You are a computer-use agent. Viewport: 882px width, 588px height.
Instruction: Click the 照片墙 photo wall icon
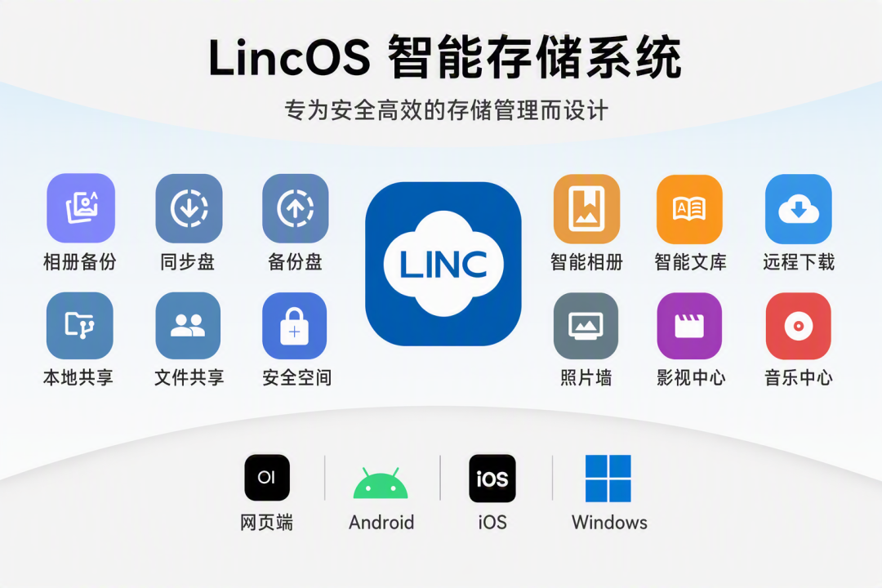[x=586, y=325]
